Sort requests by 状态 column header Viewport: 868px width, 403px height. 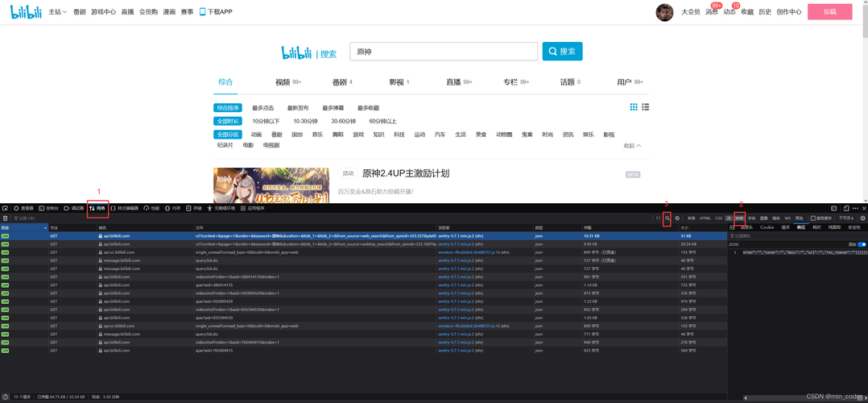pos(24,228)
